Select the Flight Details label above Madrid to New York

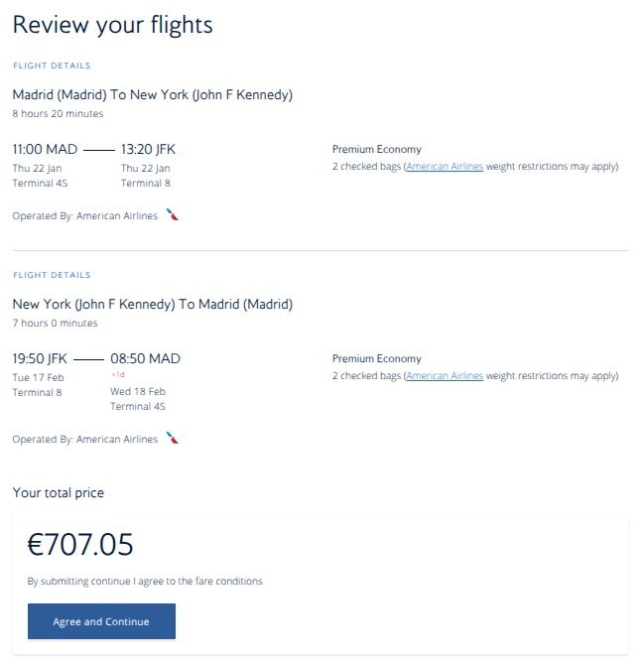pos(52,66)
